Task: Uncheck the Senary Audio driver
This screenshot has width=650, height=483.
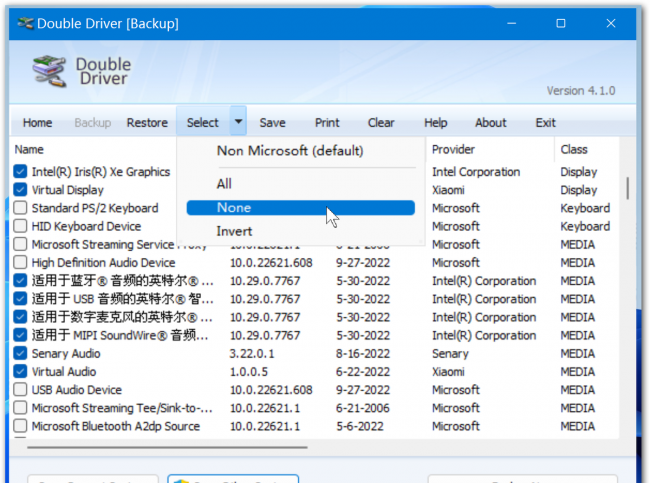Action: pyautogui.click(x=20, y=353)
